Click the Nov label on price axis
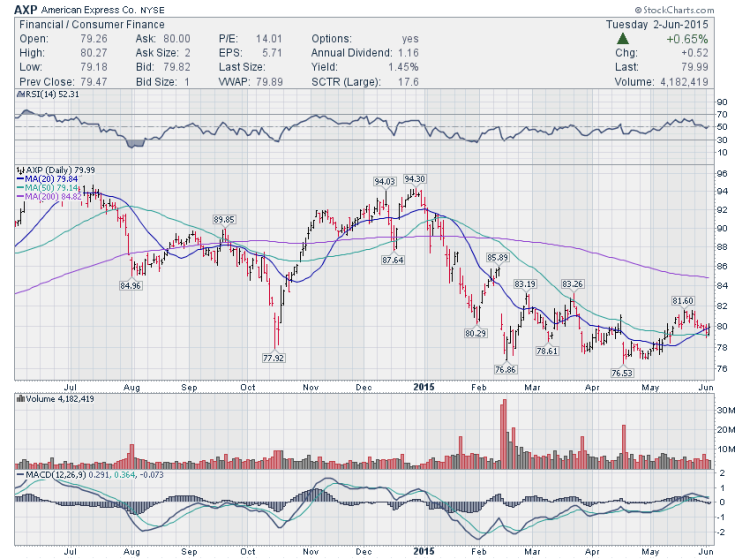Image resolution: width=750 pixels, height=559 pixels. click(311, 387)
